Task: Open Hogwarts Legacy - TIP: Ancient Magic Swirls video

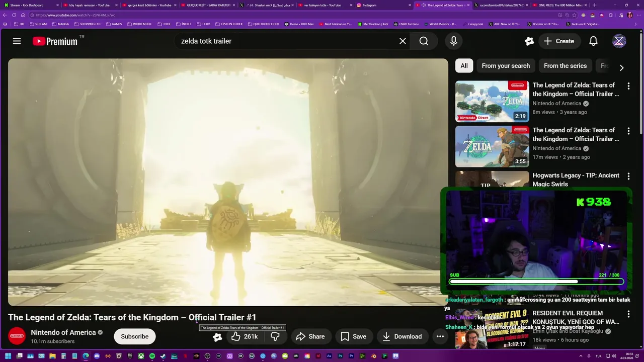Action: [x=576, y=179]
